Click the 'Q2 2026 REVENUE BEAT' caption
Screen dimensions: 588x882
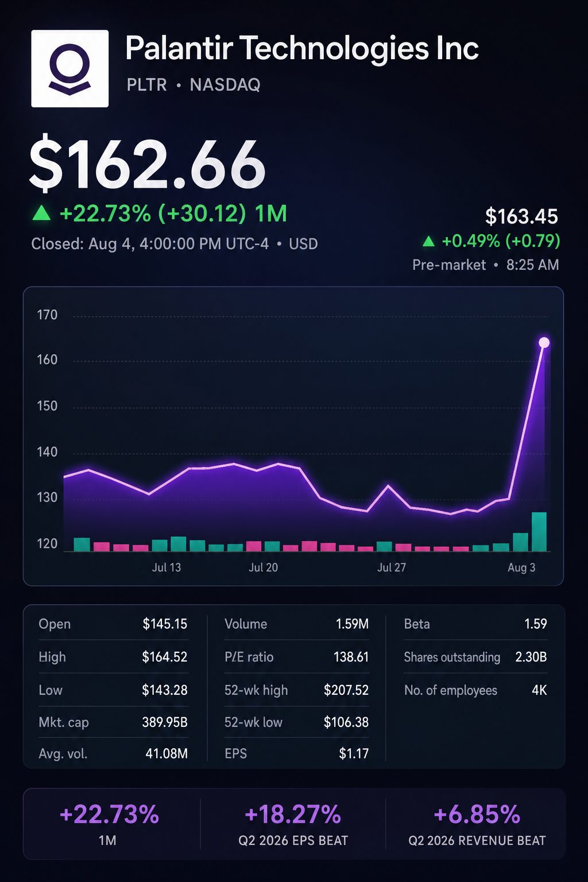[x=477, y=841]
